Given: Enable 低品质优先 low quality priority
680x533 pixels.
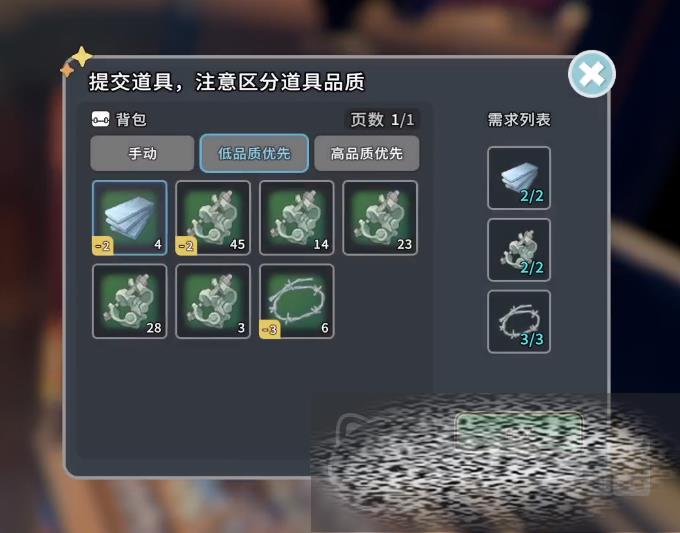Looking at the screenshot, I should pyautogui.click(x=254, y=153).
